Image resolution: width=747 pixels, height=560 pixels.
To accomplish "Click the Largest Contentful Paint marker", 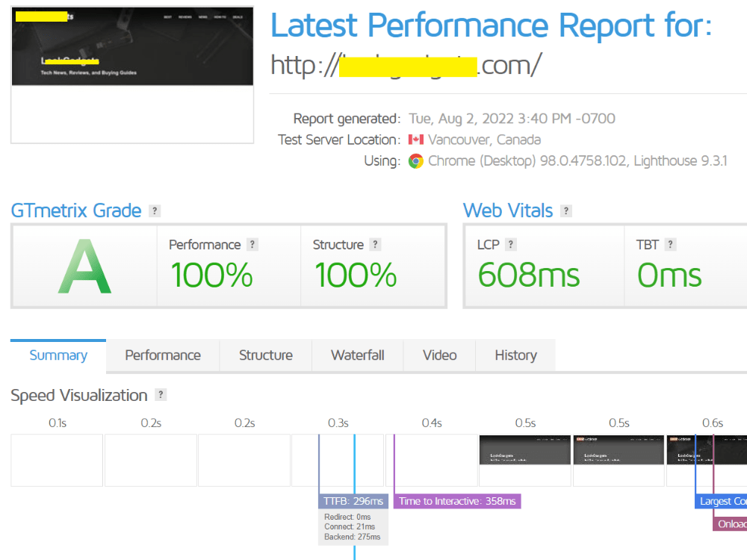I will pyautogui.click(x=721, y=501).
